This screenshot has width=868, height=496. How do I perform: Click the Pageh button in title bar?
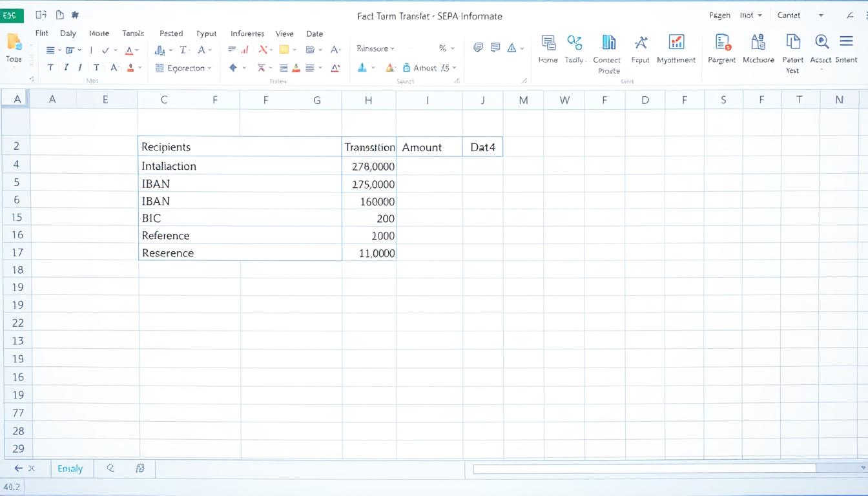719,15
